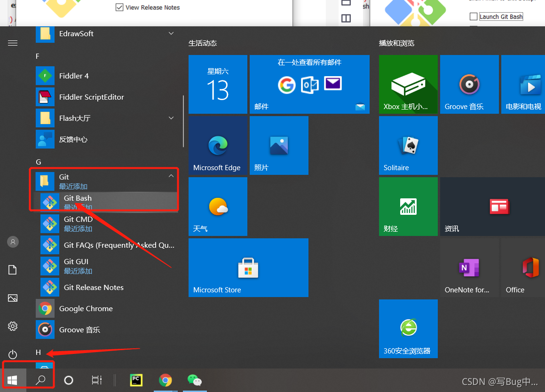Open the OneNote tile

[469, 267]
